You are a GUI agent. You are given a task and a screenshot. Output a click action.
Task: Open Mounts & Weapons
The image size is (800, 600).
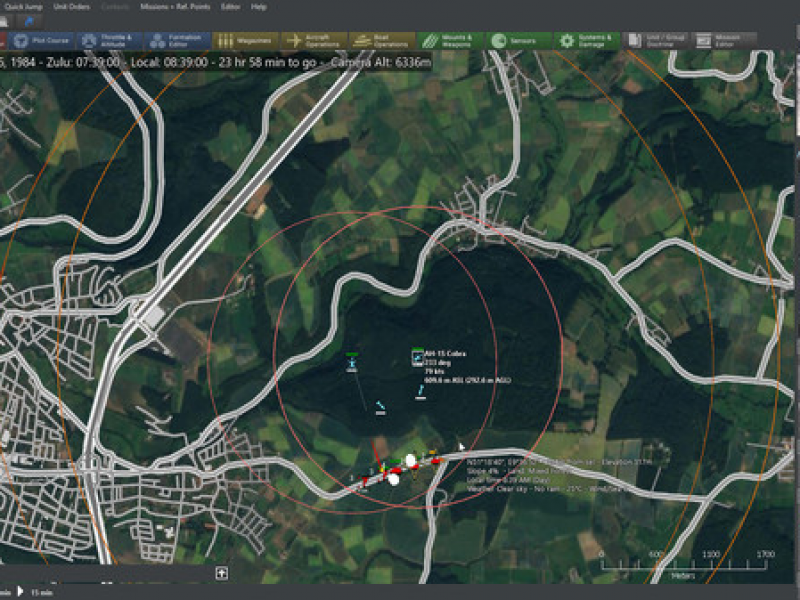(x=451, y=41)
